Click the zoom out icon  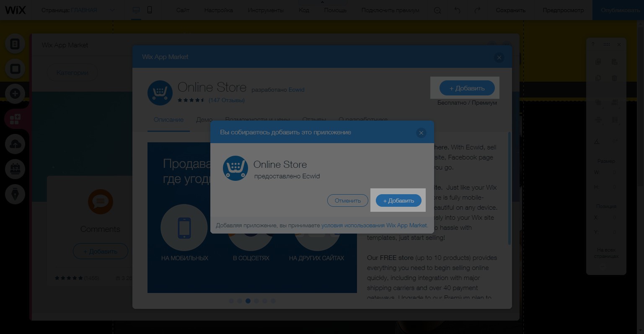pyautogui.click(x=437, y=10)
